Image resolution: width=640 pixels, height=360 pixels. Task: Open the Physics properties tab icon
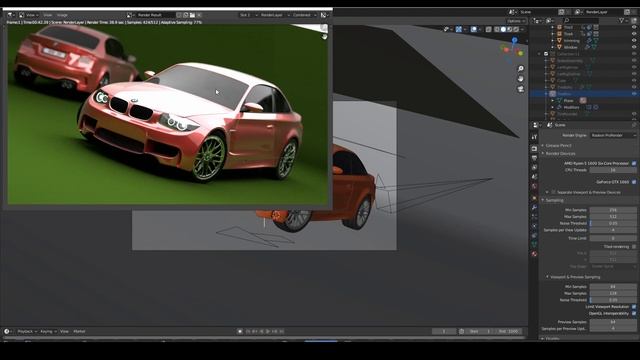point(534,227)
